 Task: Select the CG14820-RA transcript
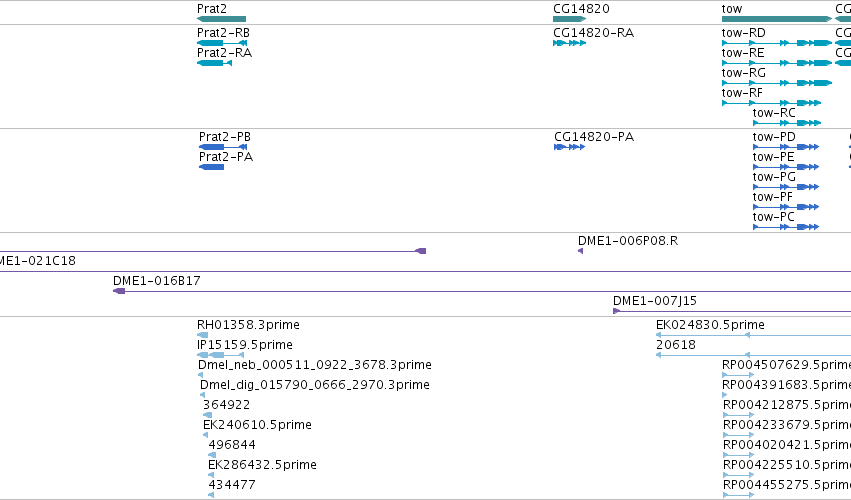[569, 43]
